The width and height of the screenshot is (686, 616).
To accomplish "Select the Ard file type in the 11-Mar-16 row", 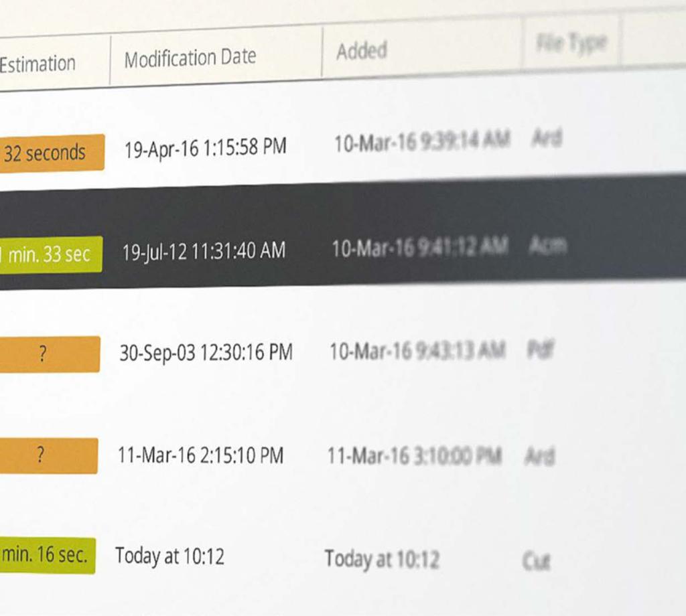I will tap(540, 456).
